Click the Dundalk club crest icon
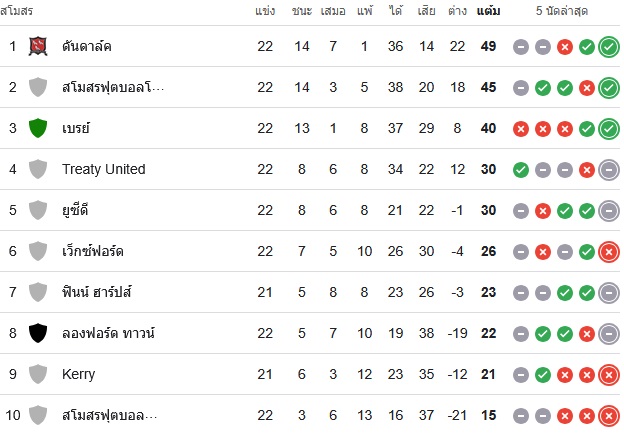The width and height of the screenshot is (624, 433). (38, 46)
